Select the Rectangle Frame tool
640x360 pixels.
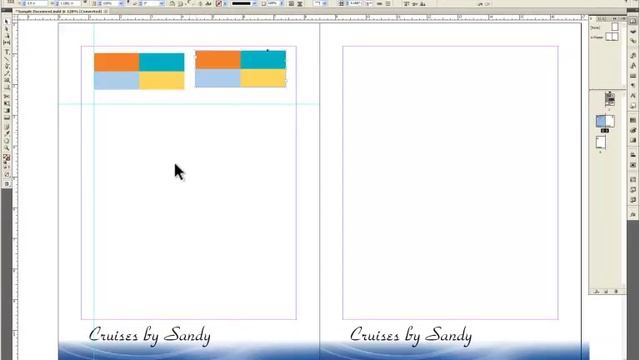pos(7,80)
